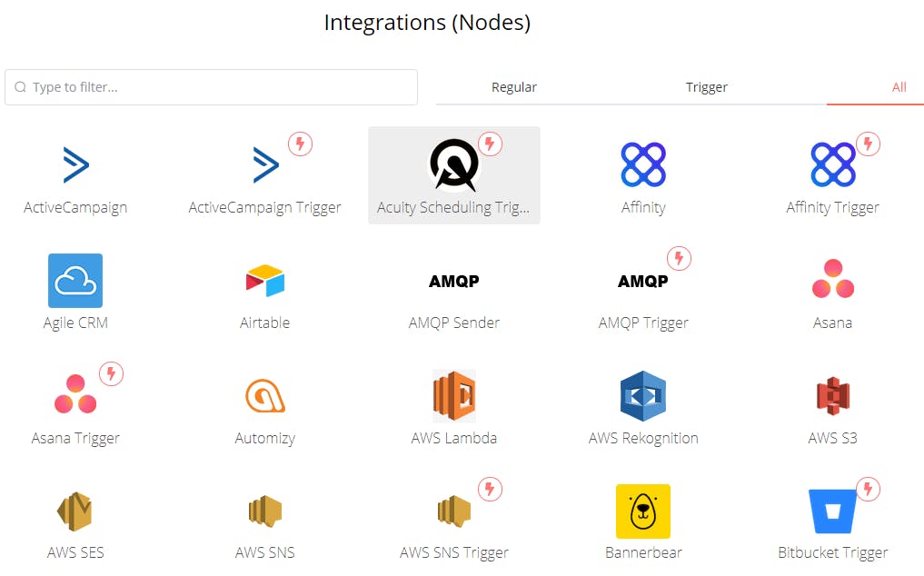The width and height of the screenshot is (924, 576).
Task: Choose the Bannerbear node icon
Action: coord(643,511)
